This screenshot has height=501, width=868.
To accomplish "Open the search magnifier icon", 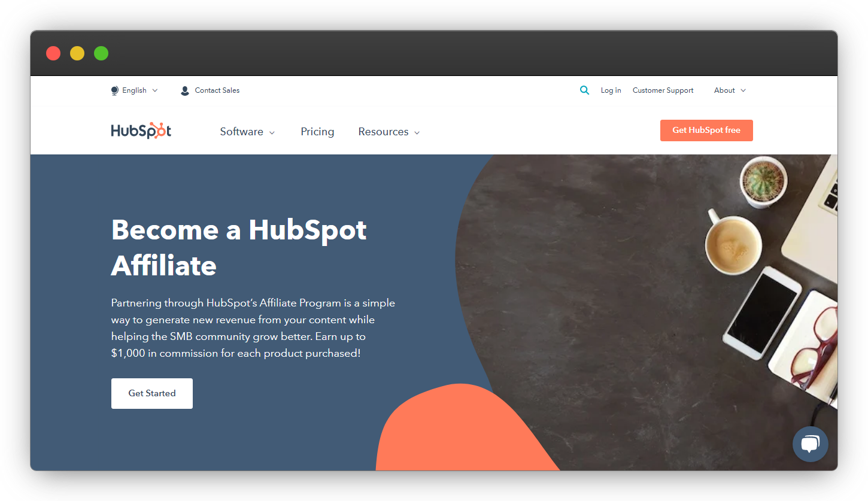I will pos(585,90).
